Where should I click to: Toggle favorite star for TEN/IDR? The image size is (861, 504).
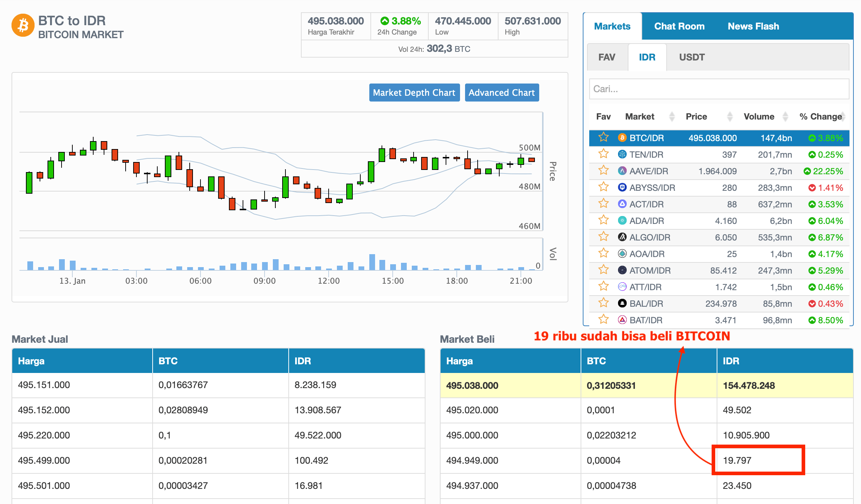pyautogui.click(x=603, y=154)
